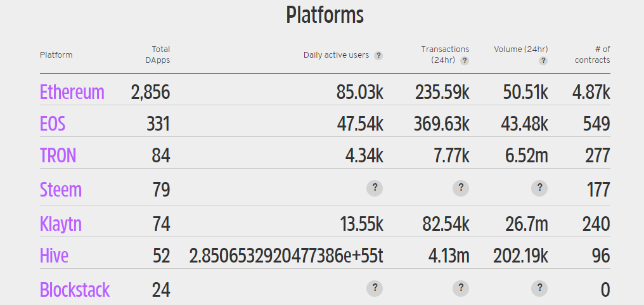This screenshot has height=305, width=644.
Task: Click Steem's daily active users question mark
Action: tap(375, 188)
